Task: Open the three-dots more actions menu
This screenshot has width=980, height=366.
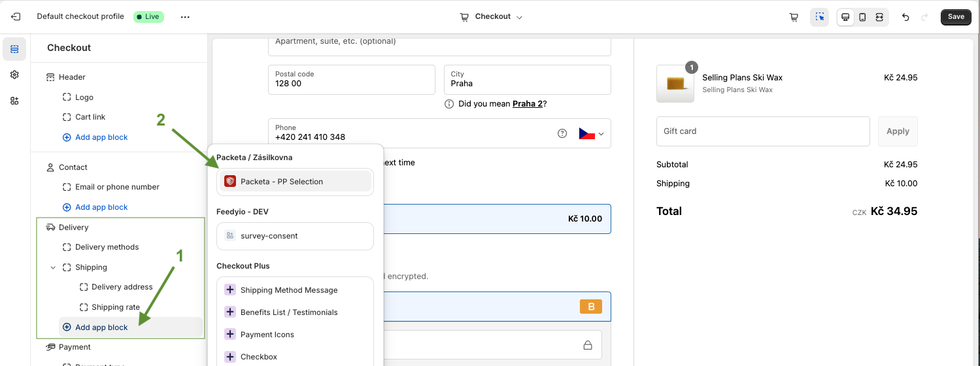Action: point(185,17)
